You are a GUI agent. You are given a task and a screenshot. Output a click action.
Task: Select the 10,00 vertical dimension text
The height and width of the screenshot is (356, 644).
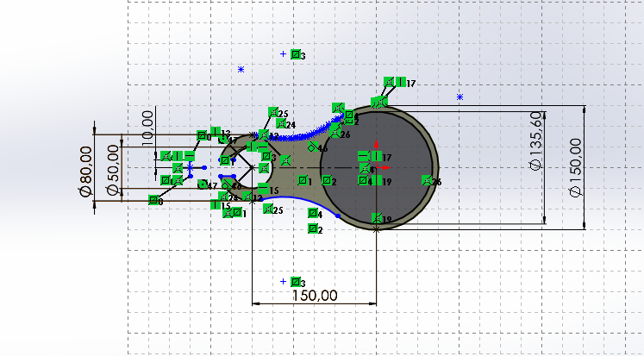point(147,127)
